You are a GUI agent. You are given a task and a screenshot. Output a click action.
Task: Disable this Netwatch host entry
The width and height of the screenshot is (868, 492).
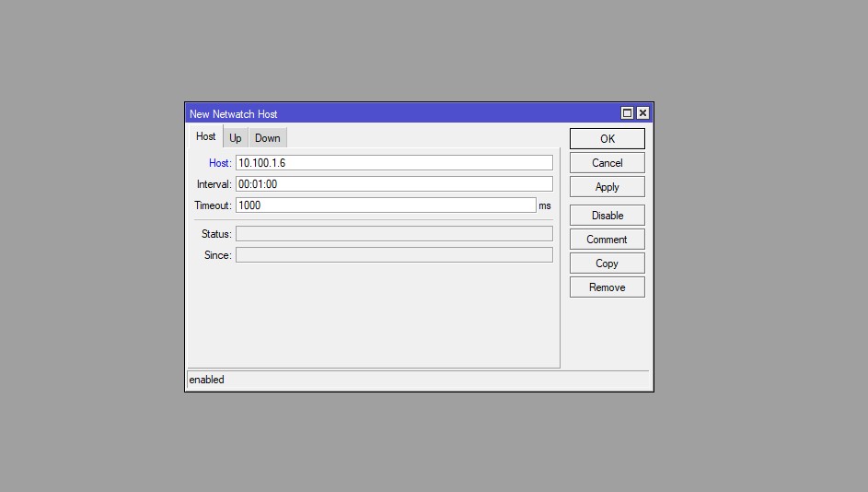click(607, 216)
